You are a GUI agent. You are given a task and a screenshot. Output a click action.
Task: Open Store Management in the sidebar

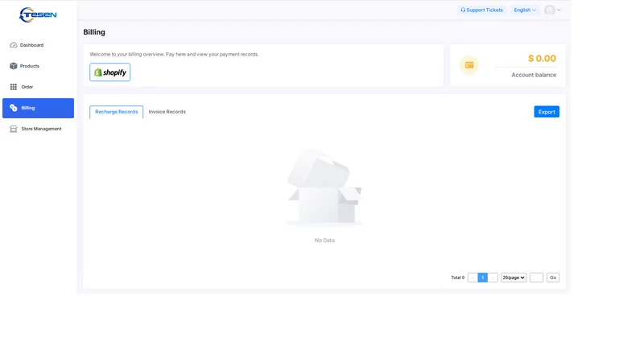[x=38, y=129]
